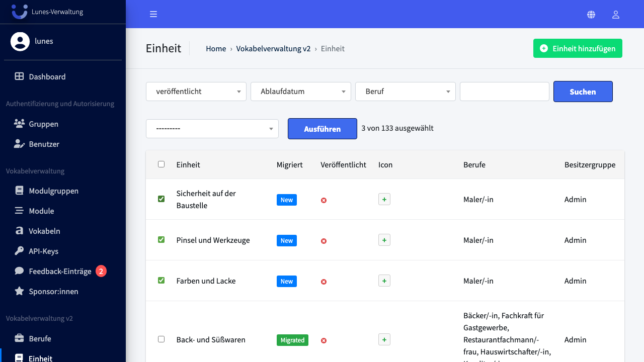Click the API-Keys key icon
Image resolution: width=644 pixels, height=362 pixels.
[x=19, y=251]
